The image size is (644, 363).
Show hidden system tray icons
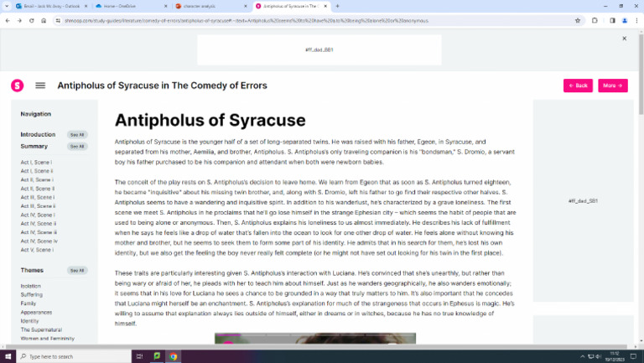click(x=583, y=356)
